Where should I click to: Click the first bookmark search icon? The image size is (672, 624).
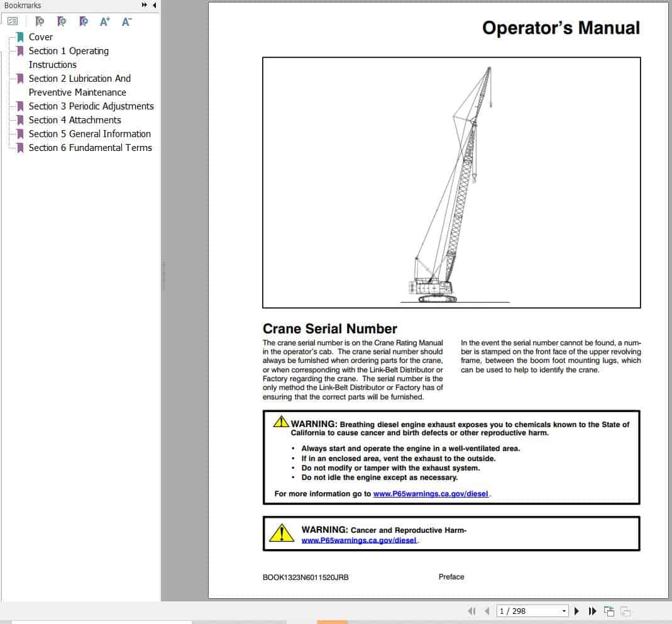[x=40, y=21]
